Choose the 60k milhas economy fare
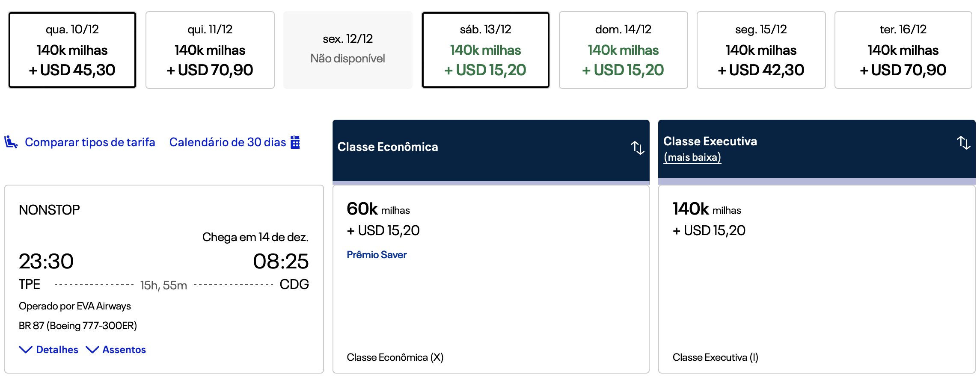The height and width of the screenshot is (377, 980). [491, 279]
